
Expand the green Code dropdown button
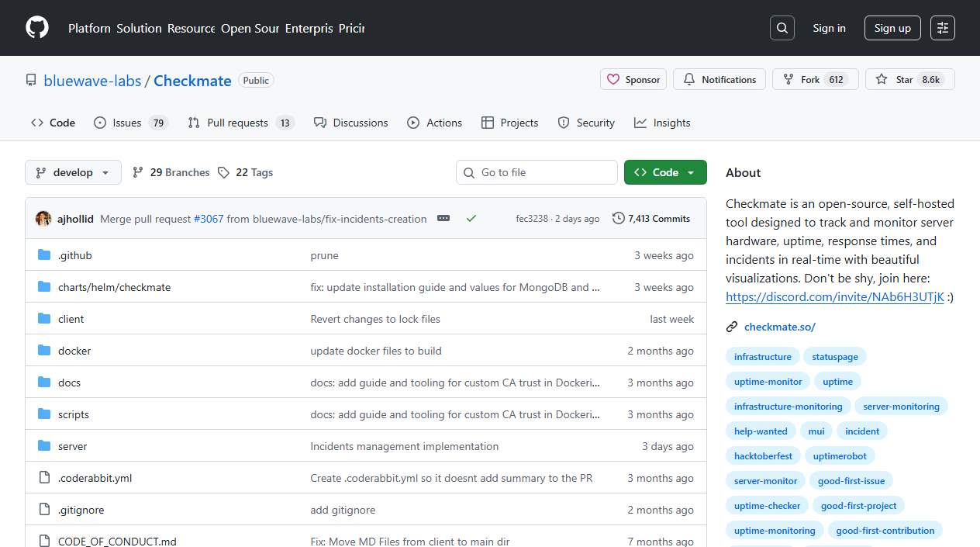click(x=665, y=172)
